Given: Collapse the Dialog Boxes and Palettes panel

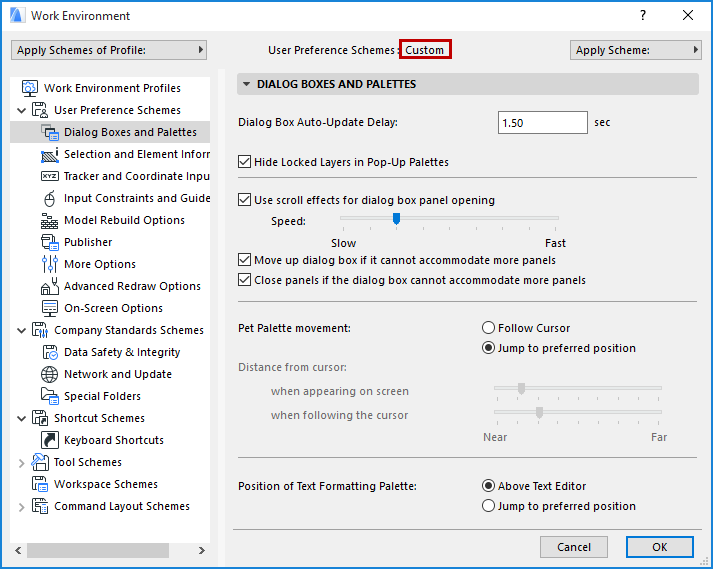Looking at the screenshot, I should point(247,85).
